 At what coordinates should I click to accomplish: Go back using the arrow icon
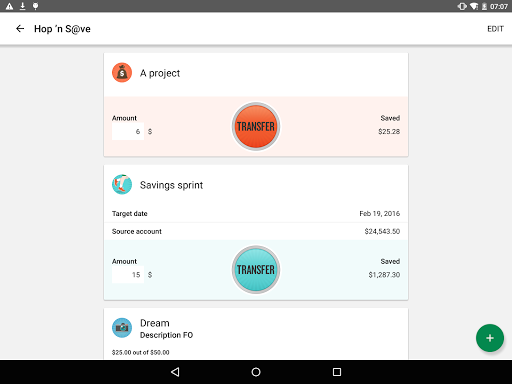(x=20, y=29)
